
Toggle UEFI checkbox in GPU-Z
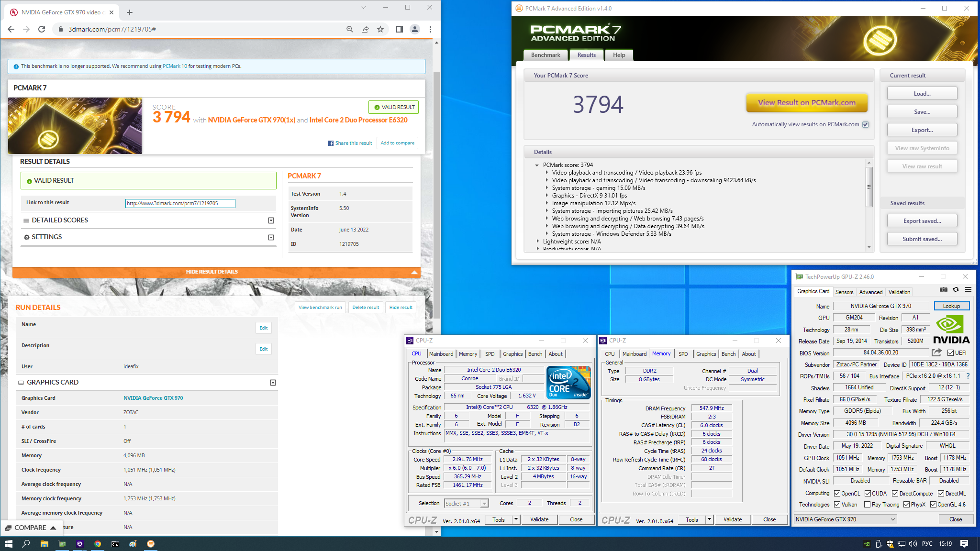(950, 353)
